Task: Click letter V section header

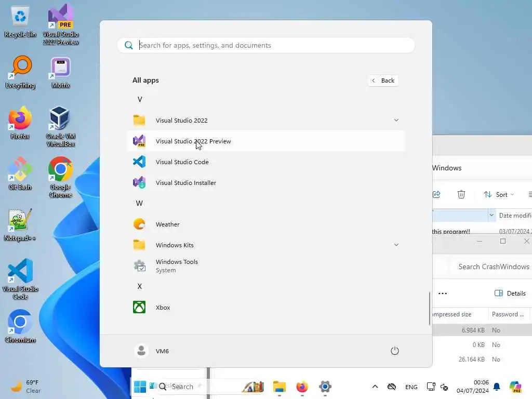Action: coord(140,99)
